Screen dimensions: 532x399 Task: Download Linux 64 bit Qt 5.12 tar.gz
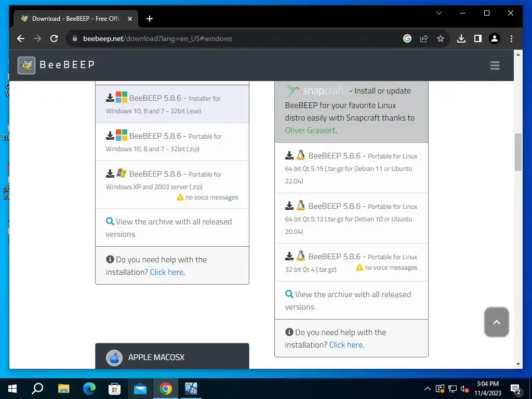click(x=351, y=218)
